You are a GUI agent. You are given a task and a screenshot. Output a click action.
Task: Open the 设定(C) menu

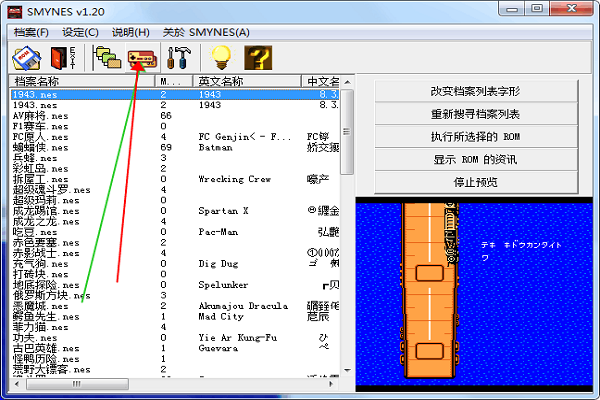coord(80,33)
